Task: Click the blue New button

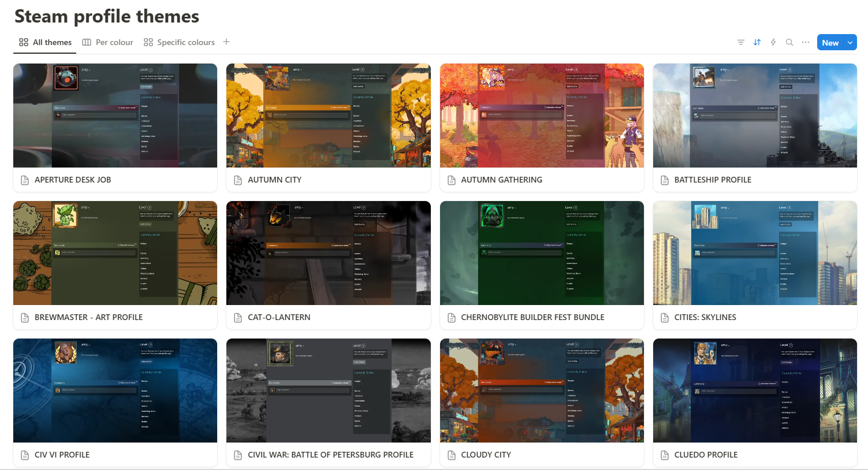Action: click(830, 42)
